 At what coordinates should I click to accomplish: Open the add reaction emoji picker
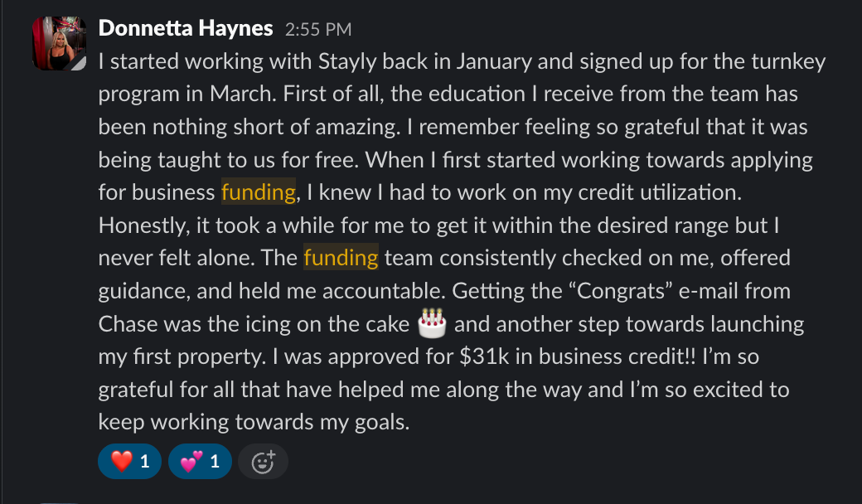[x=263, y=462]
